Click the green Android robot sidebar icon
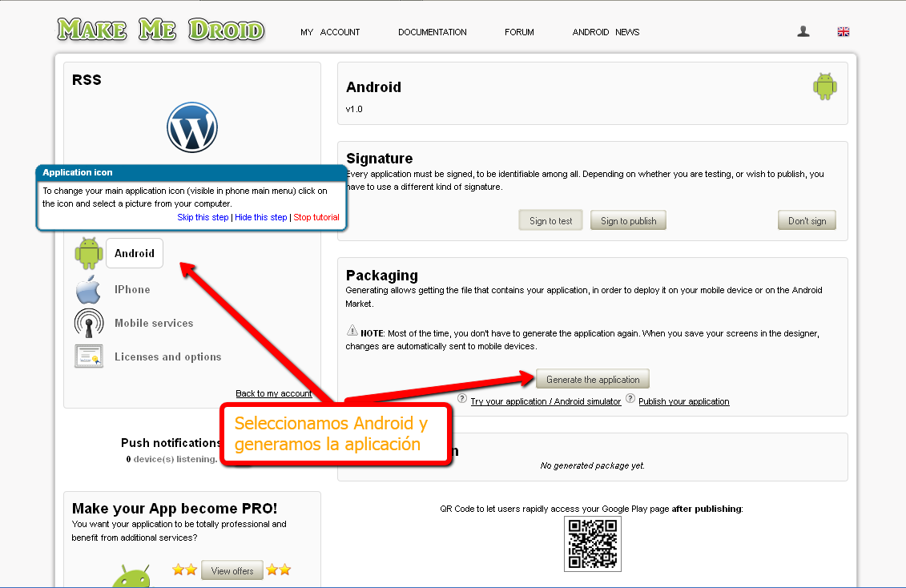 [89, 253]
